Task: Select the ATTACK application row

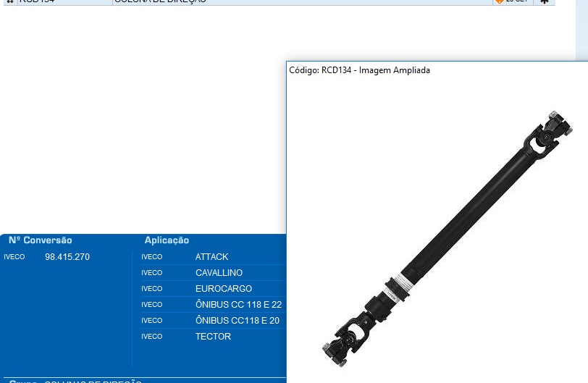Action: coord(211,257)
